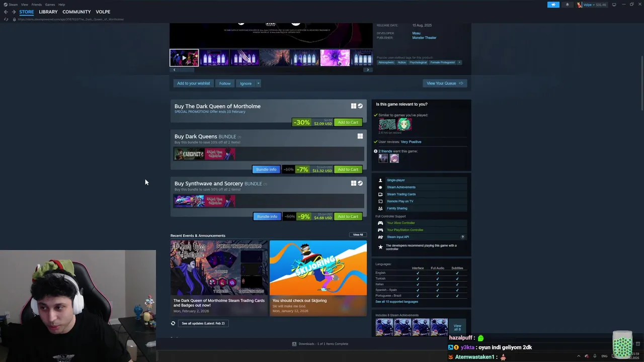Click refresh icon beside See all updates
The height and width of the screenshot is (362, 644).
(x=173, y=323)
